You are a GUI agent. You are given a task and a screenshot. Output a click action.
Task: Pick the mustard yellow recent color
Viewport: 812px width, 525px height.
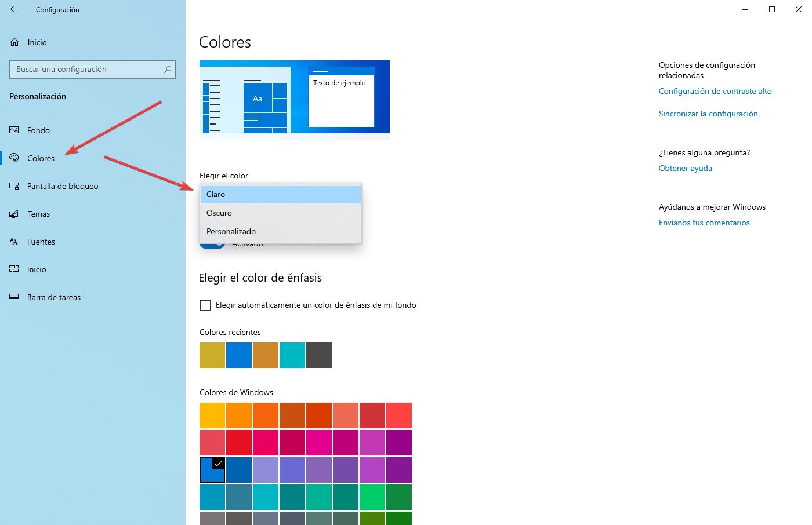tap(212, 355)
